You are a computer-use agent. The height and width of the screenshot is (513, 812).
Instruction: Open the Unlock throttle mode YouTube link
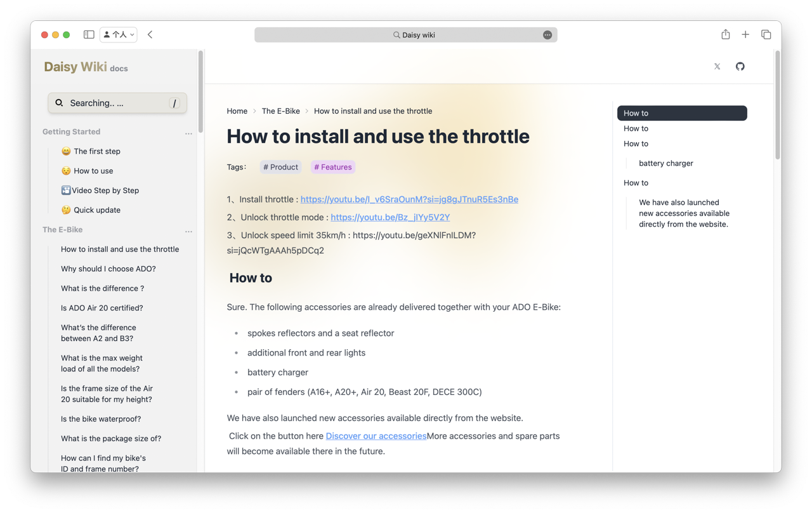click(390, 217)
